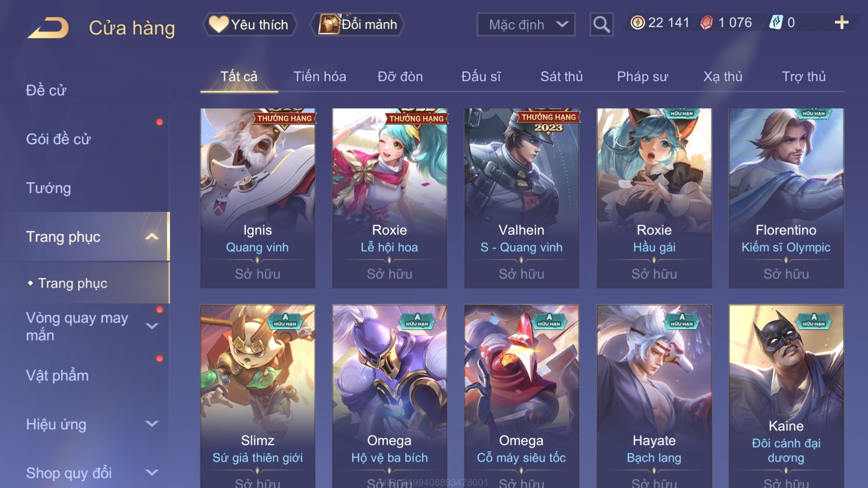Image resolution: width=868 pixels, height=488 pixels.
Task: Open Yêu thích heart favorites
Action: [250, 24]
